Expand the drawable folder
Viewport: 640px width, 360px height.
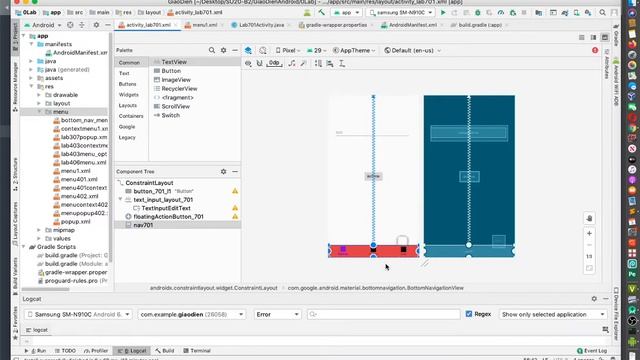39,95
